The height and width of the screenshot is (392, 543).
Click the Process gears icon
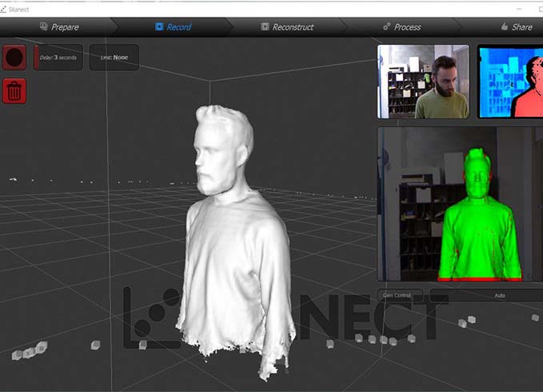pos(386,26)
